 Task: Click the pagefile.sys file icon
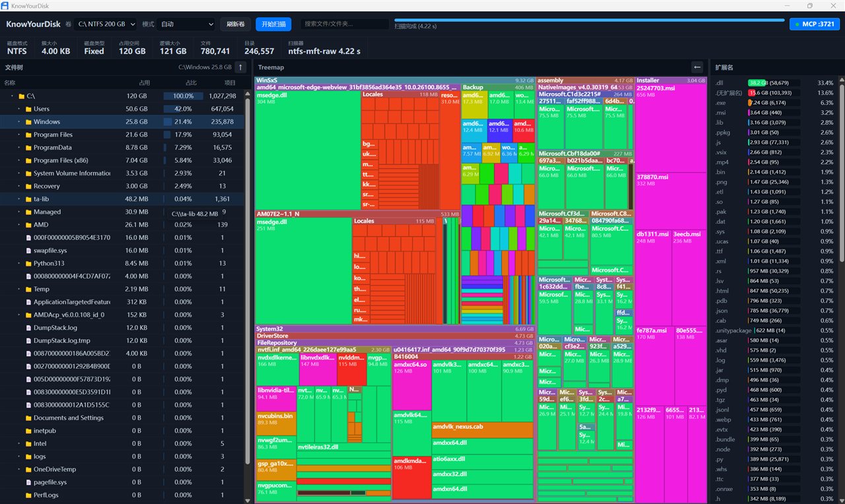[x=28, y=482]
